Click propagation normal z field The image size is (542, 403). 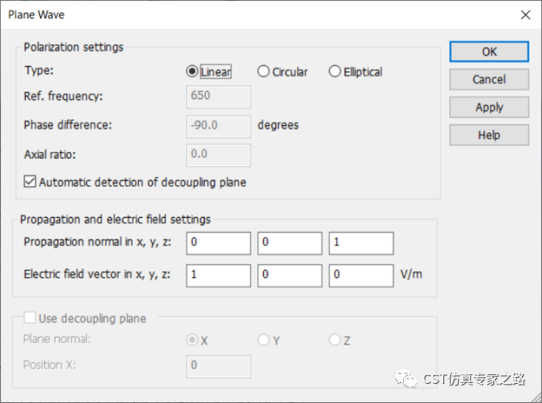pyautogui.click(x=361, y=243)
